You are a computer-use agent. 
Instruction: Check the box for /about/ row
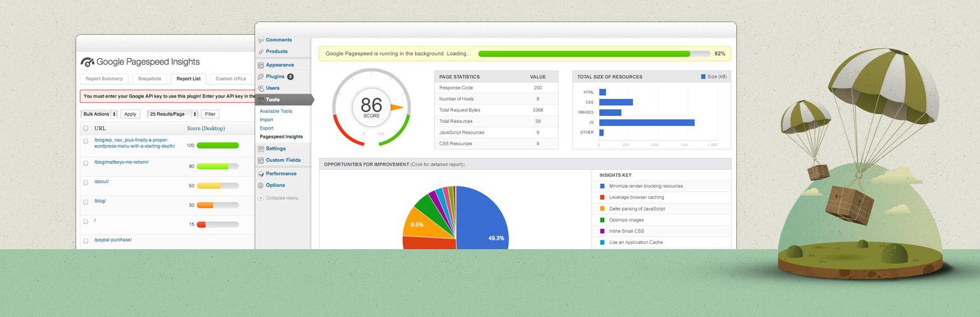click(x=86, y=183)
